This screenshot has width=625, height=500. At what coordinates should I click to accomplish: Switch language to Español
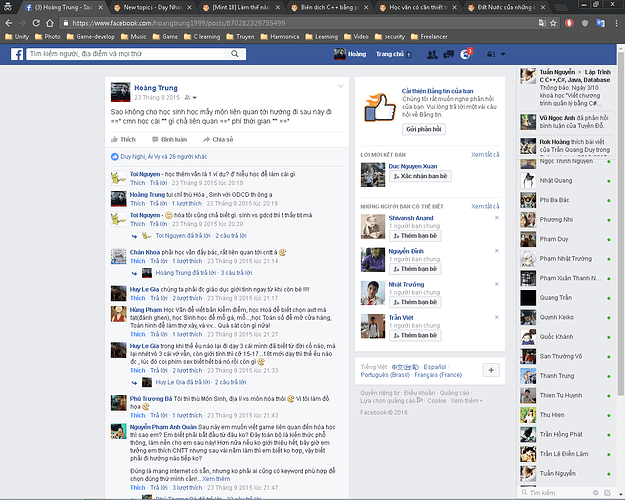[x=435, y=367]
